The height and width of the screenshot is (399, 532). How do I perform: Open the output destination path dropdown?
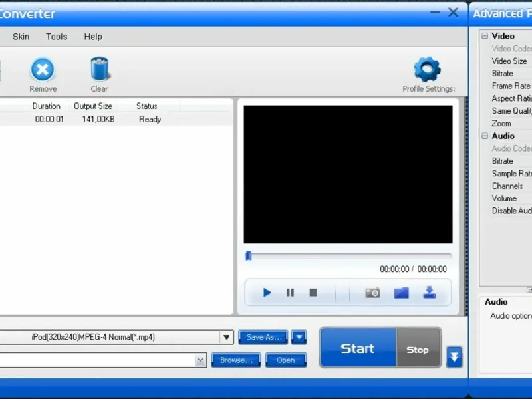coord(200,360)
